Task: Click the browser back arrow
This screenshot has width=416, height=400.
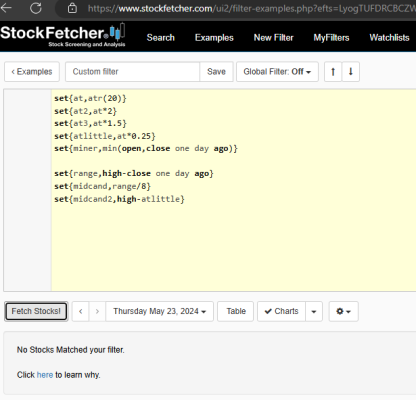Action: [x=6, y=7]
